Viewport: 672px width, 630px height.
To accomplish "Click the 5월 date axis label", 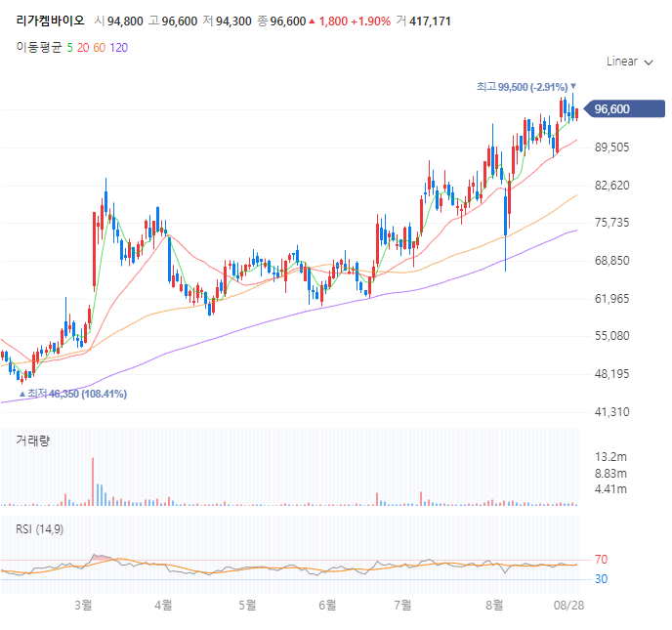I will [x=247, y=606].
